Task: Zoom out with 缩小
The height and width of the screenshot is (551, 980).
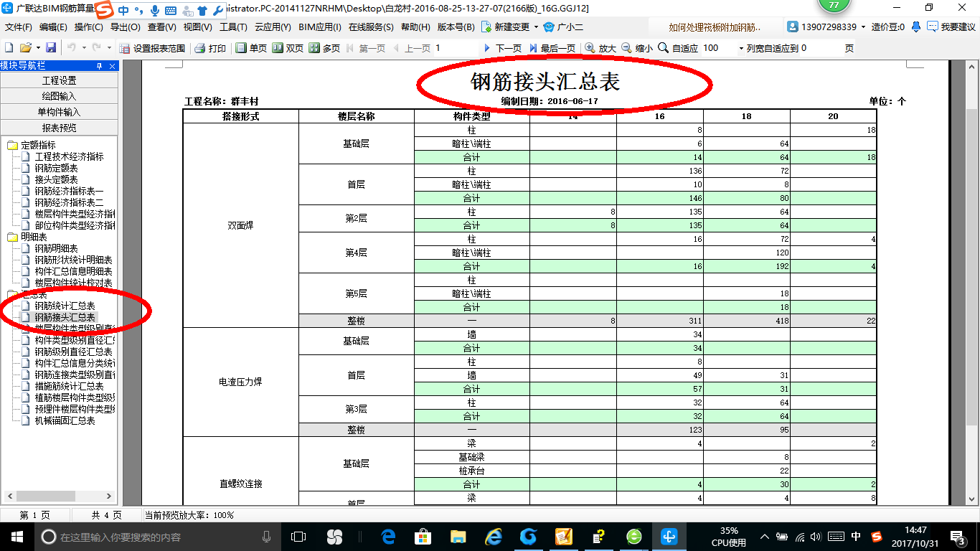Action: pos(637,48)
